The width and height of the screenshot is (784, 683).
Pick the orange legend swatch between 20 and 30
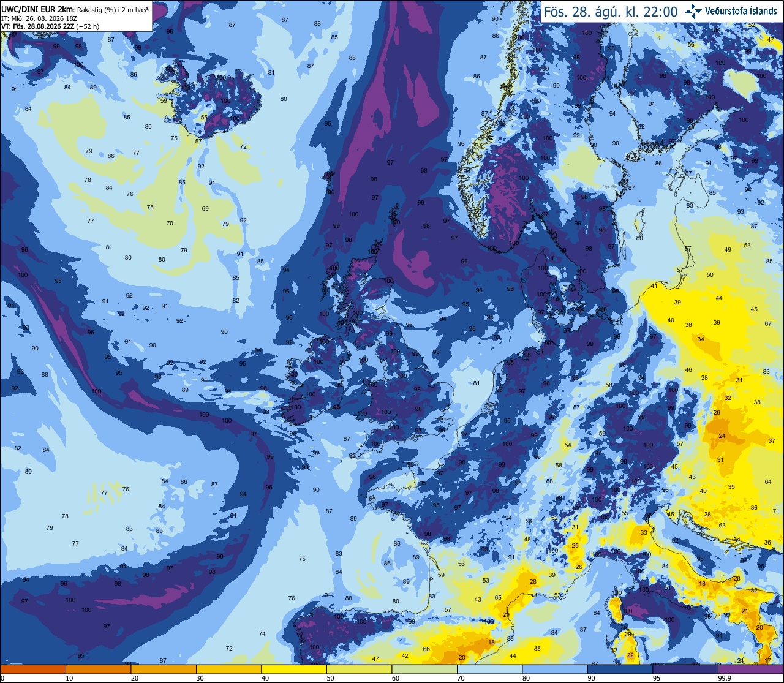(164, 669)
